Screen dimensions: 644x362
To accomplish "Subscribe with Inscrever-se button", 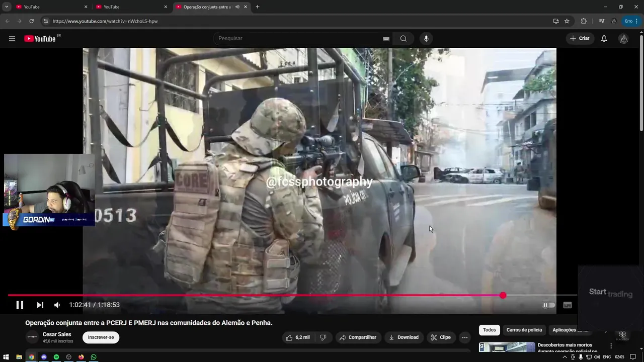I will (x=101, y=337).
